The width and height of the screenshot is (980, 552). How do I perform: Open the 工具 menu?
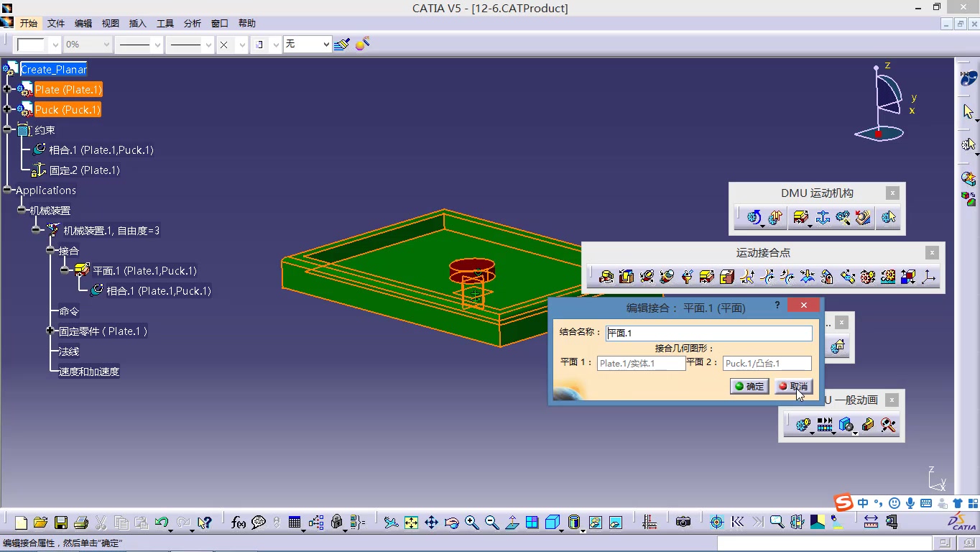[x=165, y=23]
